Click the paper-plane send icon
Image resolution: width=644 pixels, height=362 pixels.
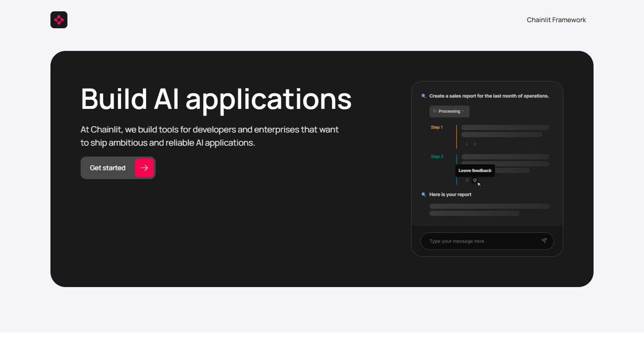pyautogui.click(x=544, y=240)
